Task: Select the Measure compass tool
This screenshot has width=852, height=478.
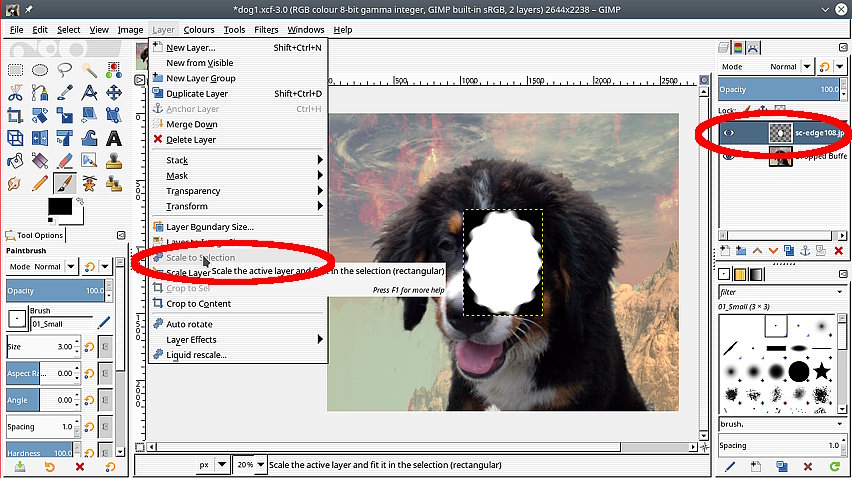Action: (x=89, y=93)
